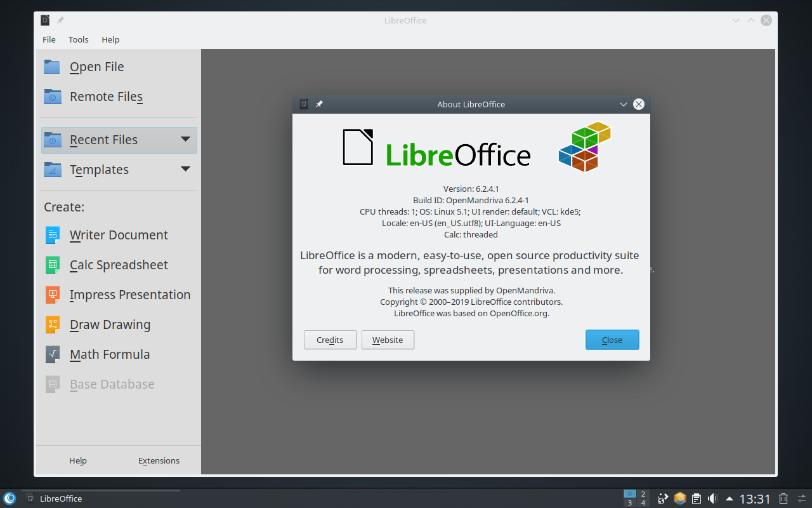
Task: Click the Open File folder icon
Action: (x=52, y=67)
